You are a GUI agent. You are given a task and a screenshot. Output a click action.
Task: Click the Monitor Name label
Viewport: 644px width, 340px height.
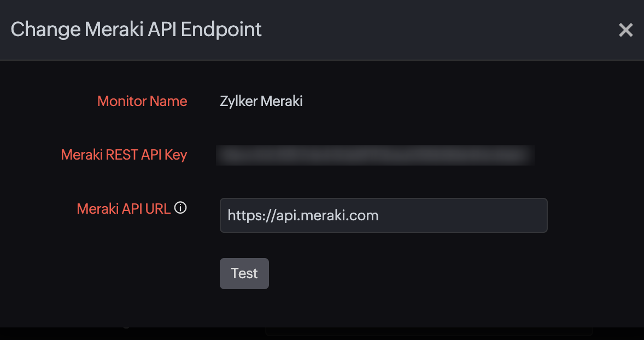pyautogui.click(x=142, y=101)
